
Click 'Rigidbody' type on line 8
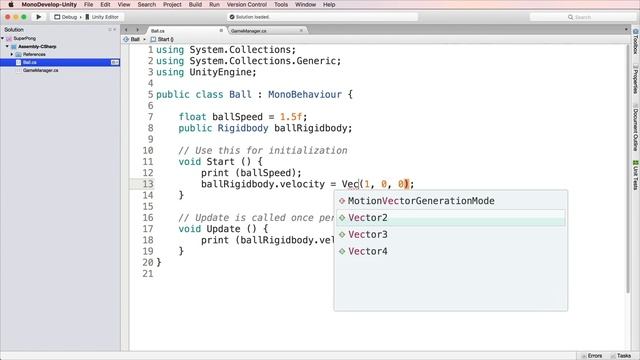coord(242,128)
